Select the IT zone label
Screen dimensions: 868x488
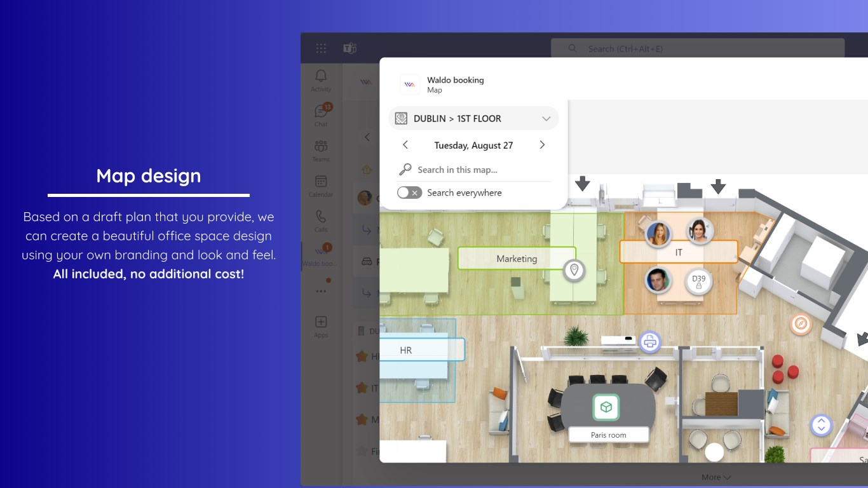click(679, 252)
